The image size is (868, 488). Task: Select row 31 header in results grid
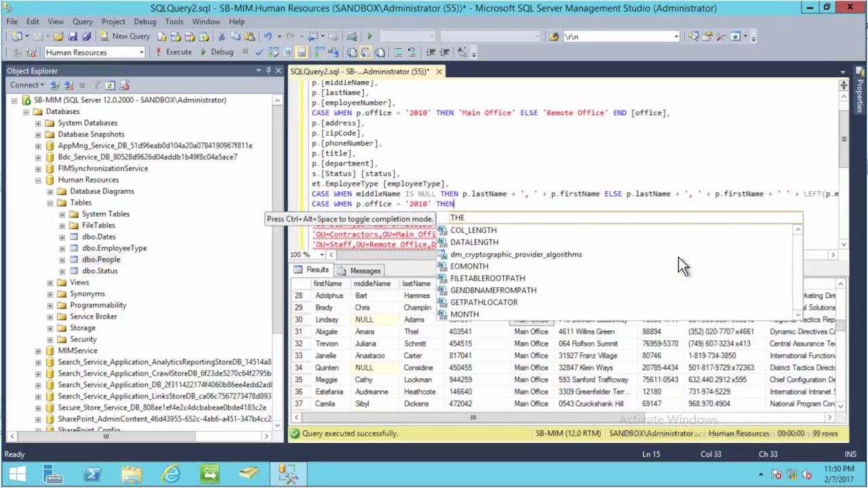tap(299, 331)
